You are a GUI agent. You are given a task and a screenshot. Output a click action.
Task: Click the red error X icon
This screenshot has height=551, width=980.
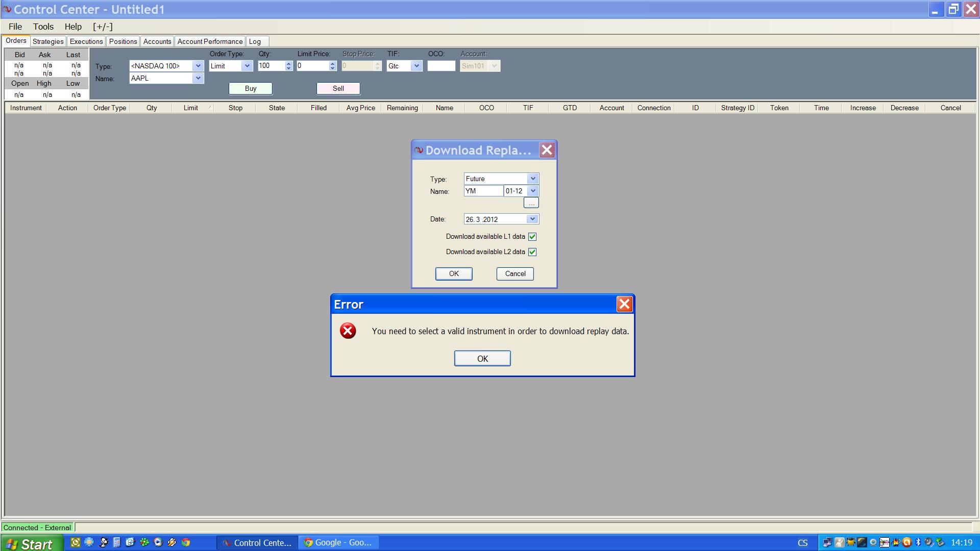pos(348,331)
